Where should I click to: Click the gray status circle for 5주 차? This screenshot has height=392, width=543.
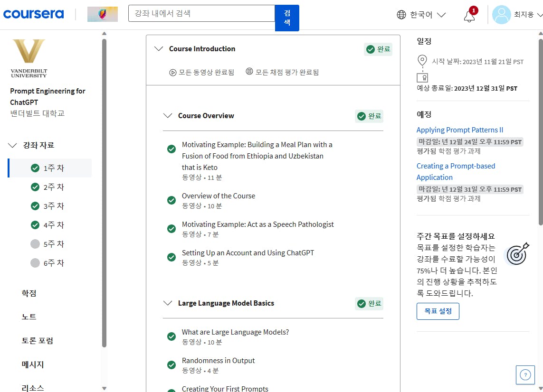(x=35, y=244)
